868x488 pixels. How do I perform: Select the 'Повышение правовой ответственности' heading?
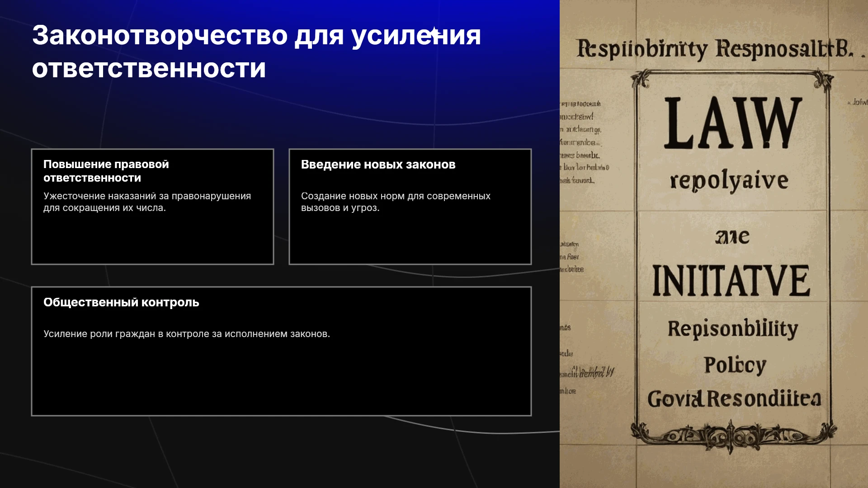106,171
